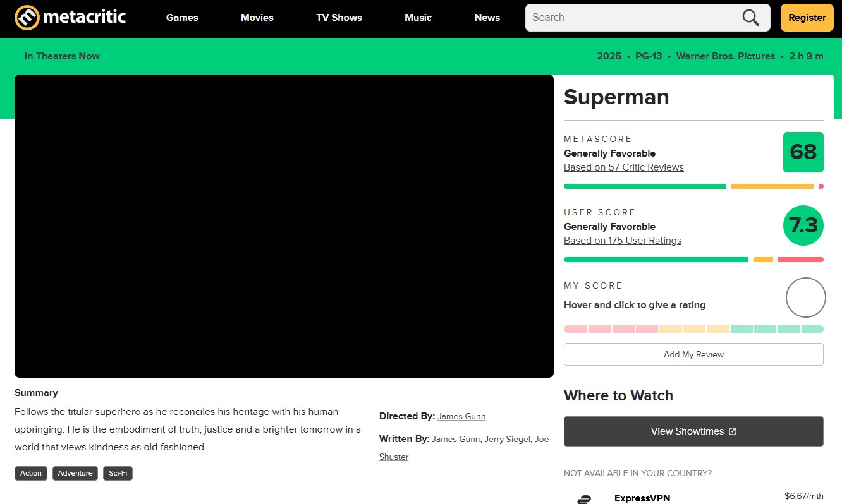
Task: Click the external link icon on View Showtimes
Action: pos(733,431)
